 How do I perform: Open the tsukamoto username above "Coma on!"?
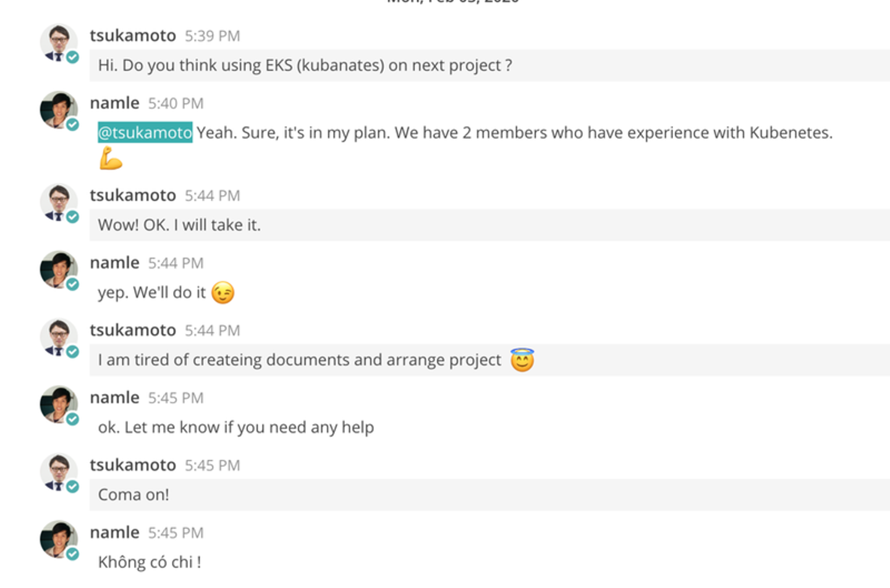pyautogui.click(x=133, y=465)
